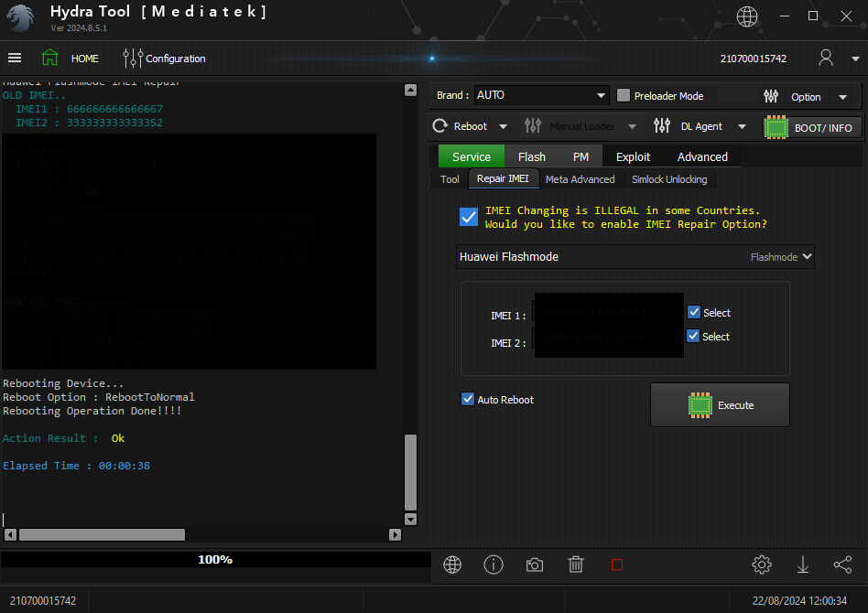Click the share icon at bottom right
The image size is (868, 613).
click(x=842, y=565)
